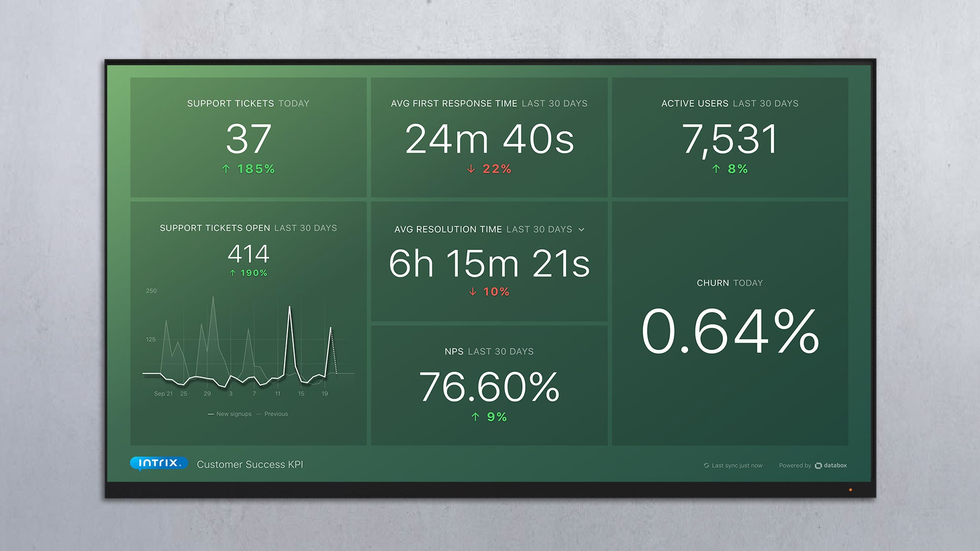Click the green up arrow beside 185%
The height and width of the screenshot is (551, 980).
click(x=226, y=169)
